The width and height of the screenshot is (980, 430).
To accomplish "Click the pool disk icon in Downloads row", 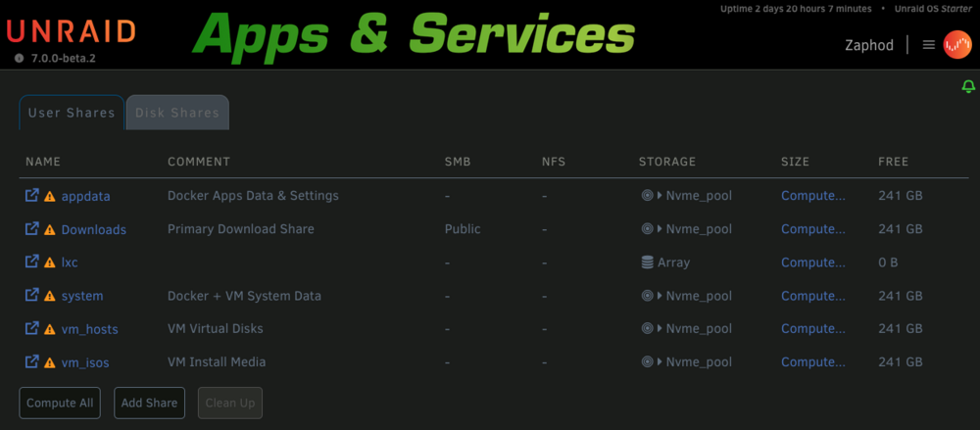I will pyautogui.click(x=647, y=229).
